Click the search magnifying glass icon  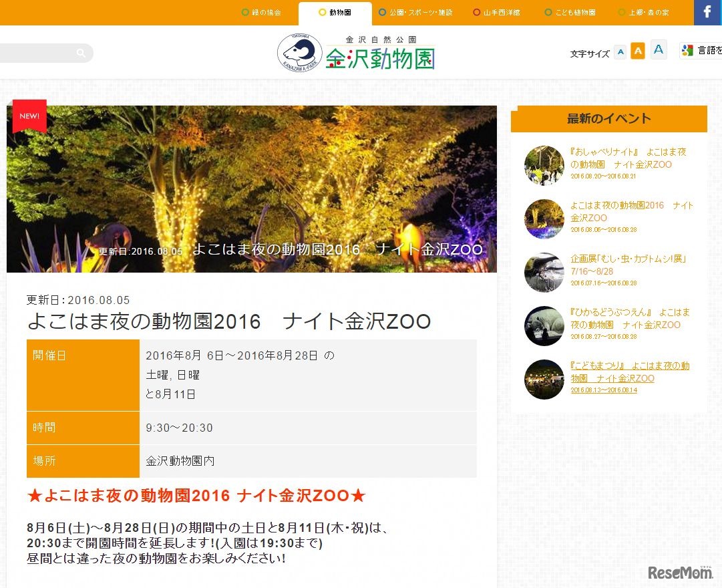(80, 52)
